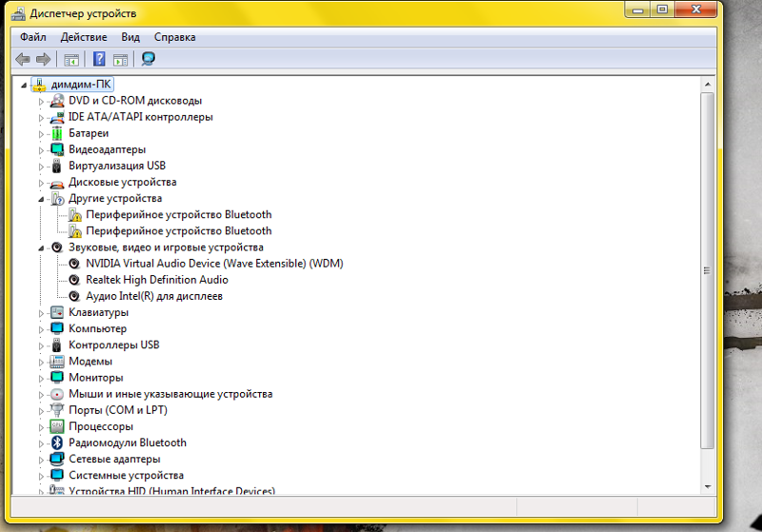762x532 pixels.
Task: Collapse Звуковые, видео и игровые устройства node
Action: click(41, 248)
